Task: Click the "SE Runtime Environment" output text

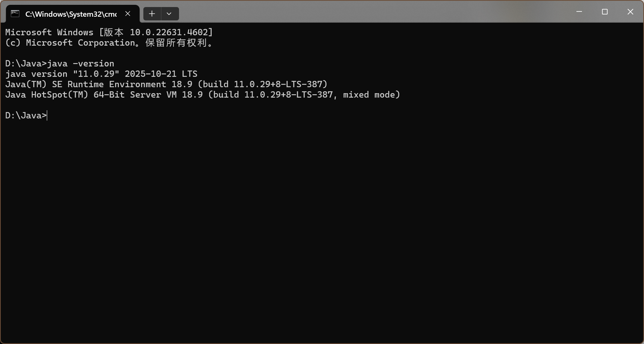Action: click(109, 84)
